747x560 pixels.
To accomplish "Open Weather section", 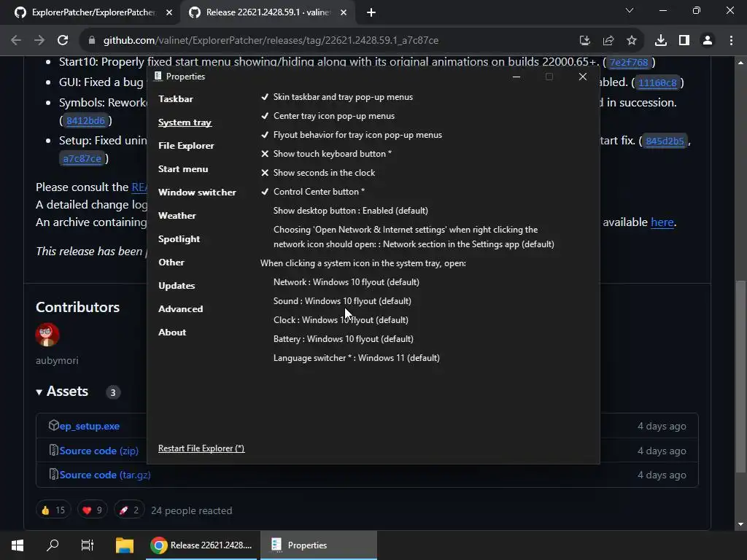I will point(177,216).
